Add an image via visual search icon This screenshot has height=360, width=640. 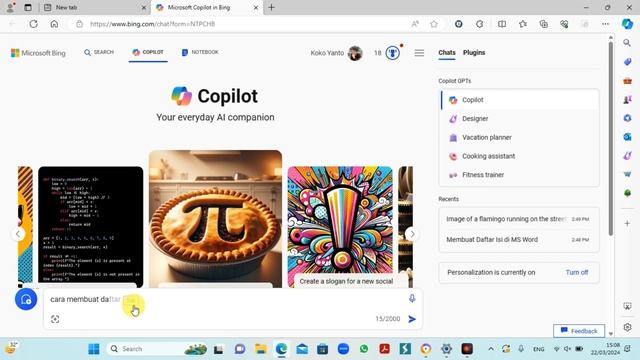point(55,319)
